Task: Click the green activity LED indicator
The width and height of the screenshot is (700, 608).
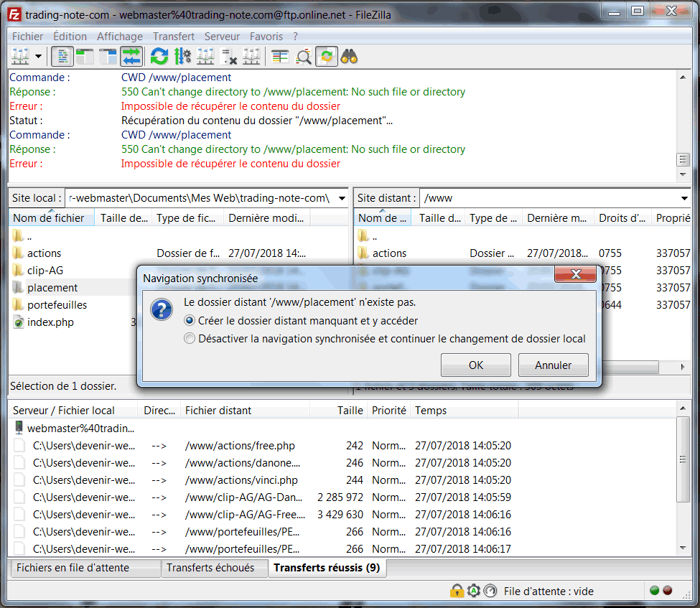Action: (655, 591)
